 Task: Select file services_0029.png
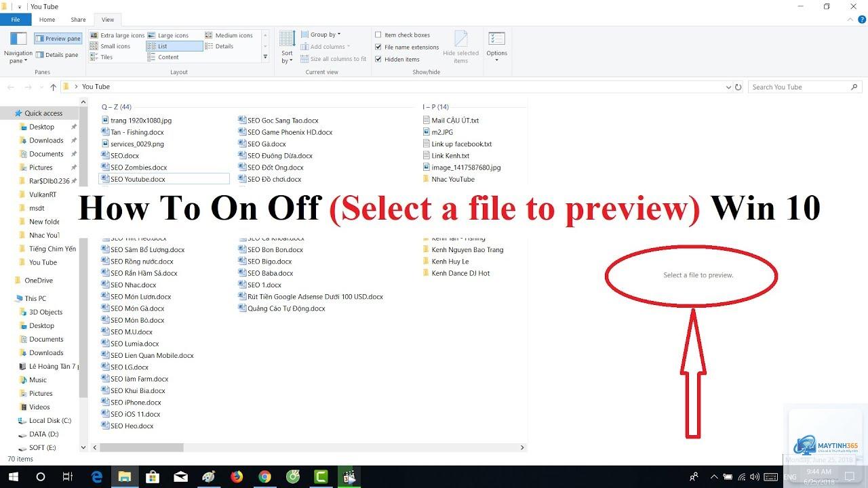click(132, 144)
